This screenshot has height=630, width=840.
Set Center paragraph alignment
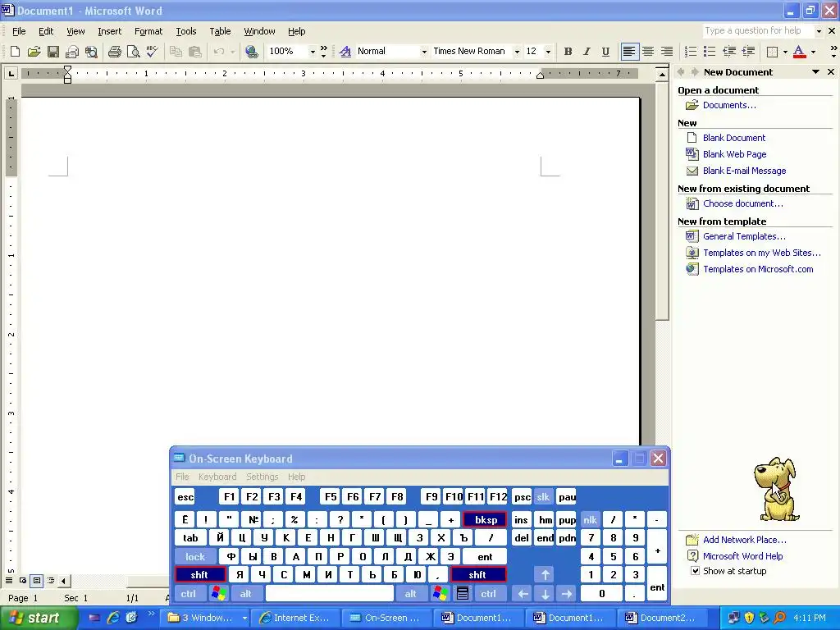coord(648,52)
